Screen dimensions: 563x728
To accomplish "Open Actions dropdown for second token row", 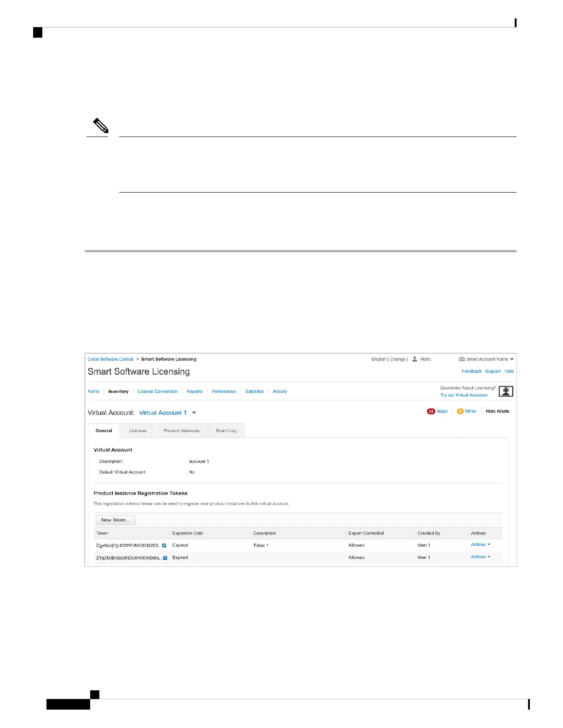I will [x=480, y=557].
